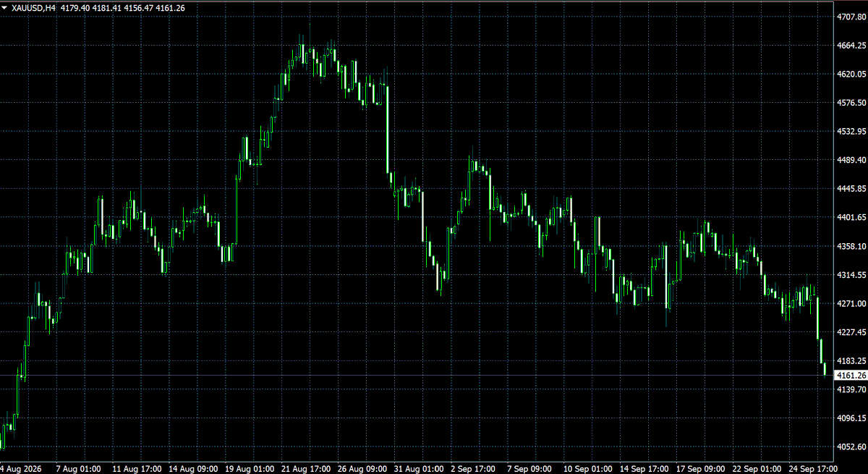Click the 24 Sep 17:00 time label
Viewport: 868px width, 474px height.
tap(814, 468)
